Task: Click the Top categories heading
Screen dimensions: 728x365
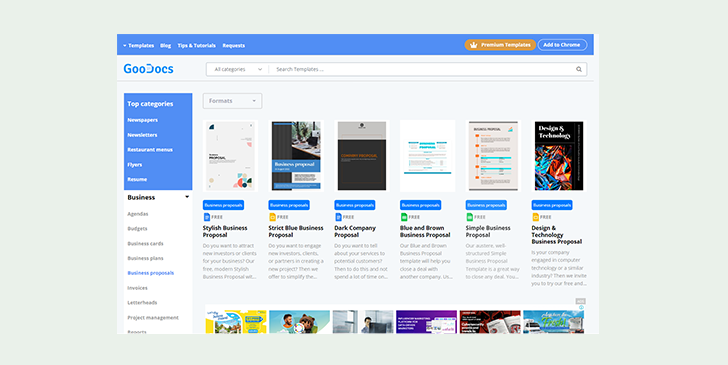Action: click(x=150, y=104)
